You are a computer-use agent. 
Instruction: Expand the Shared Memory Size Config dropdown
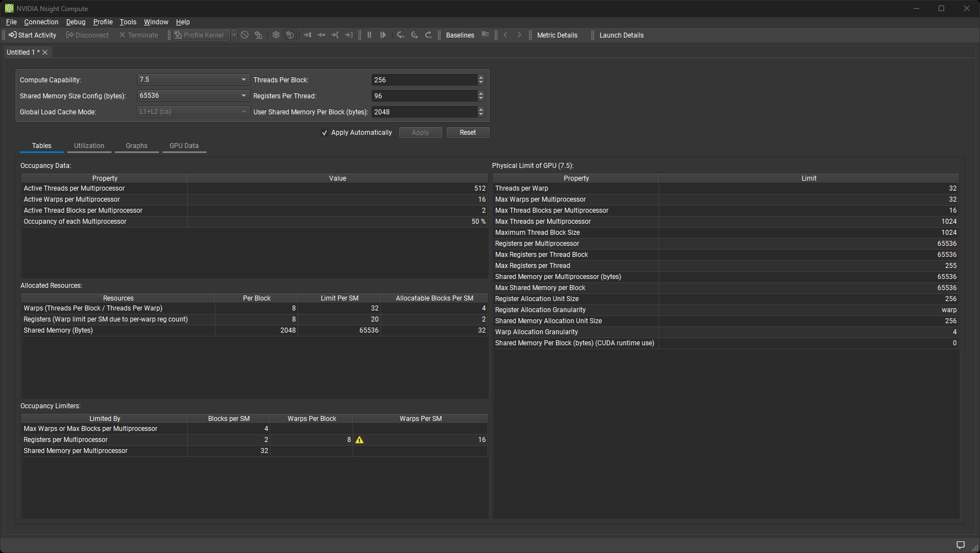(x=193, y=96)
